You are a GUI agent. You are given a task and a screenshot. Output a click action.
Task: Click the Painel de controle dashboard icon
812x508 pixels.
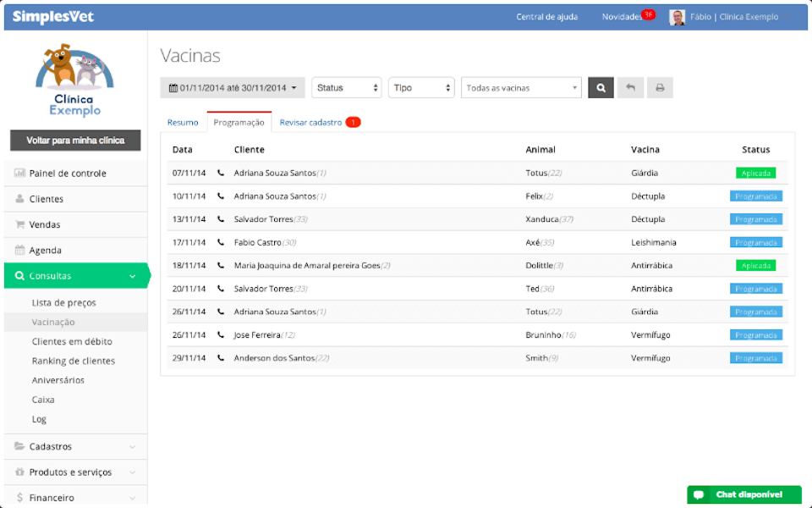21,173
